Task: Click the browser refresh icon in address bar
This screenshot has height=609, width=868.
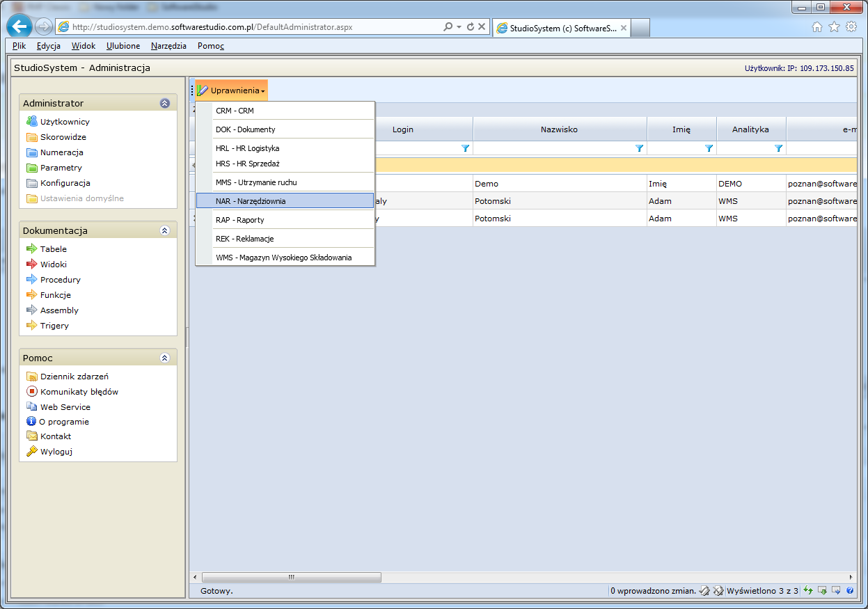Action: [x=471, y=27]
